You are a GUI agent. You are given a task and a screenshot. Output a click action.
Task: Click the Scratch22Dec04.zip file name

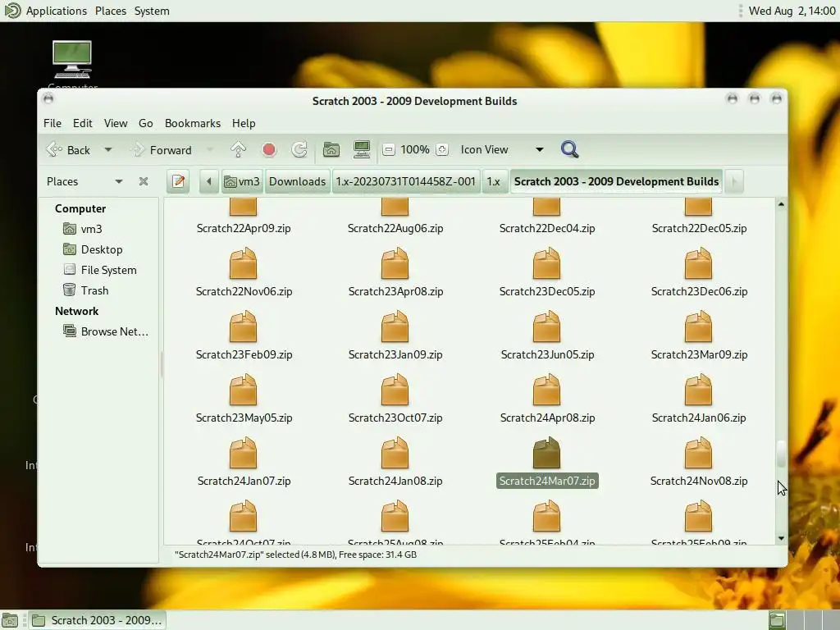(547, 228)
